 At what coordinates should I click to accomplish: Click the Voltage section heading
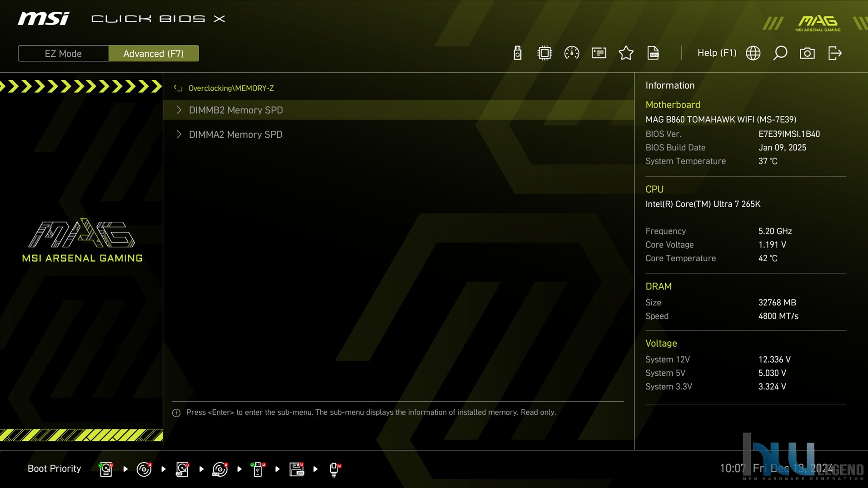pyautogui.click(x=661, y=344)
